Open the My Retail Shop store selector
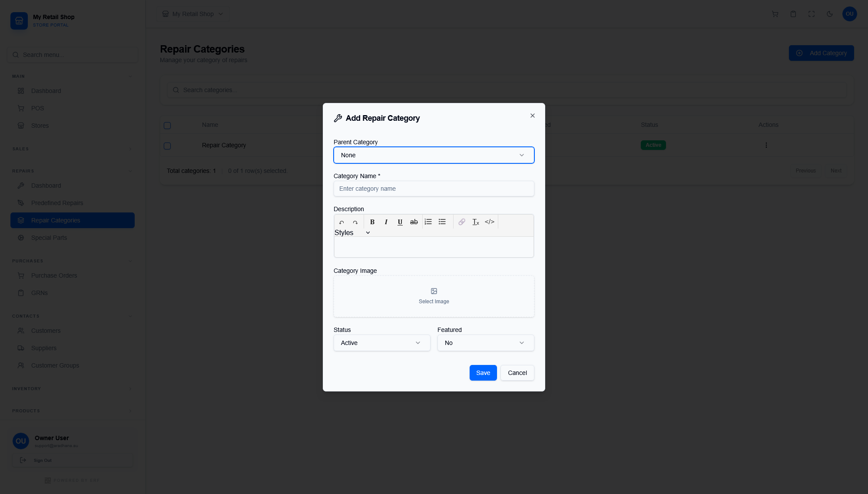868x494 pixels. click(193, 14)
